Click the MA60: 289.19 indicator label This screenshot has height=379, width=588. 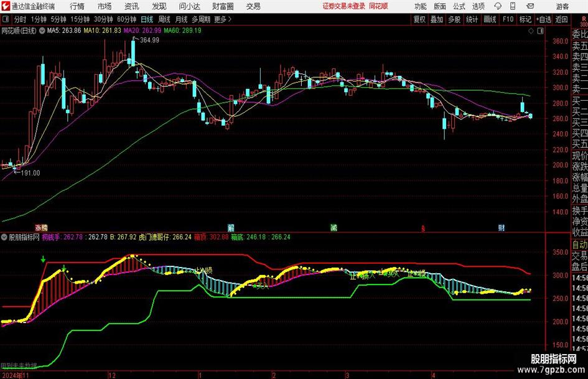[x=183, y=30]
